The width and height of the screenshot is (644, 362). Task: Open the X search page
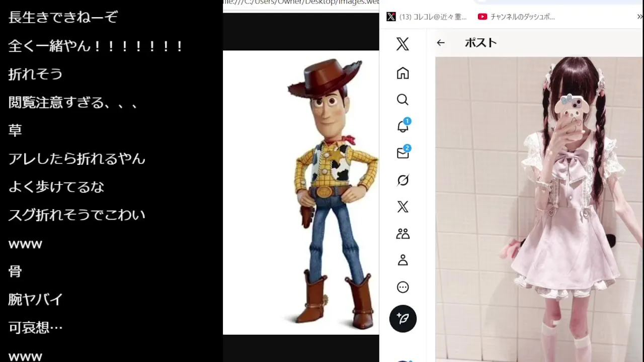[x=403, y=100]
